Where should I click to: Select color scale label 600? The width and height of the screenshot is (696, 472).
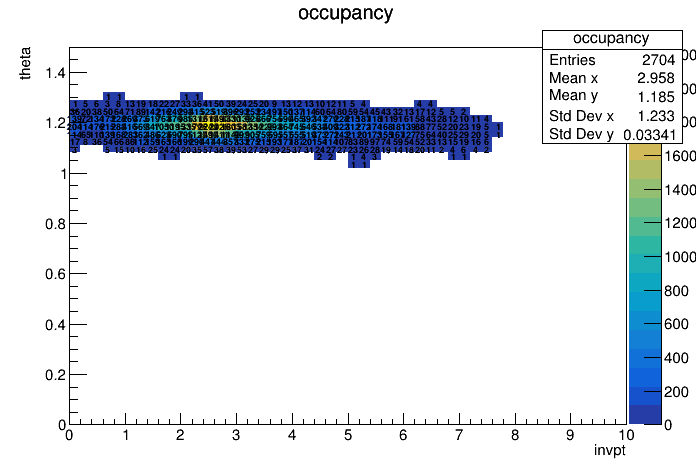(676, 324)
